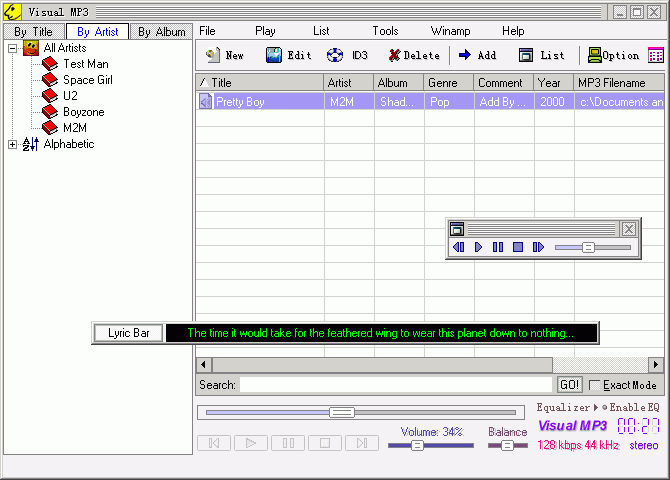The width and height of the screenshot is (670, 480).
Task: Click the Delete toolbar icon
Action: pyautogui.click(x=413, y=55)
